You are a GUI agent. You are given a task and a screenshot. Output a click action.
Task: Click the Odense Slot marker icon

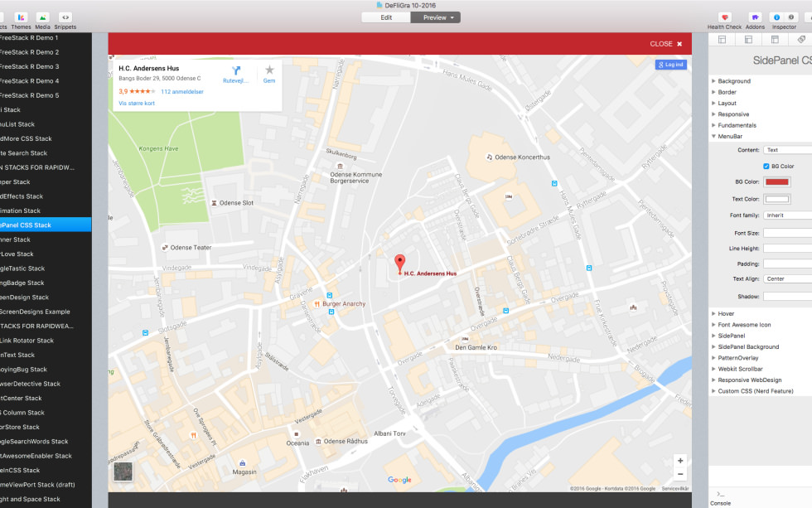point(214,203)
